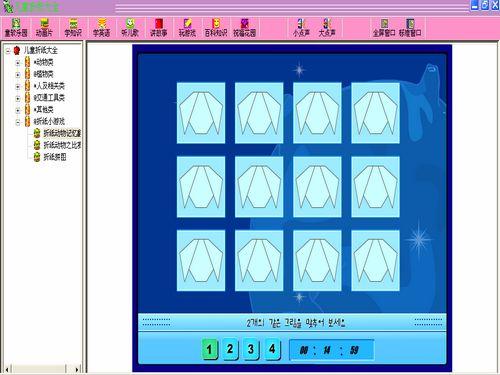Viewport: 500px width, 375px height.
Task: Open the 学英语 learn English icon
Action: [x=101, y=28]
